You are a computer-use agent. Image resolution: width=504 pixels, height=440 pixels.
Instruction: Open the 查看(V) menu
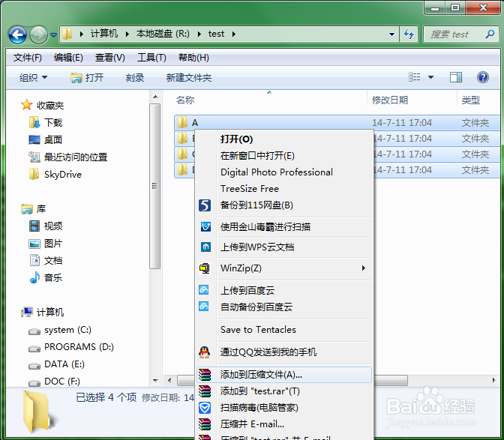[x=110, y=58]
